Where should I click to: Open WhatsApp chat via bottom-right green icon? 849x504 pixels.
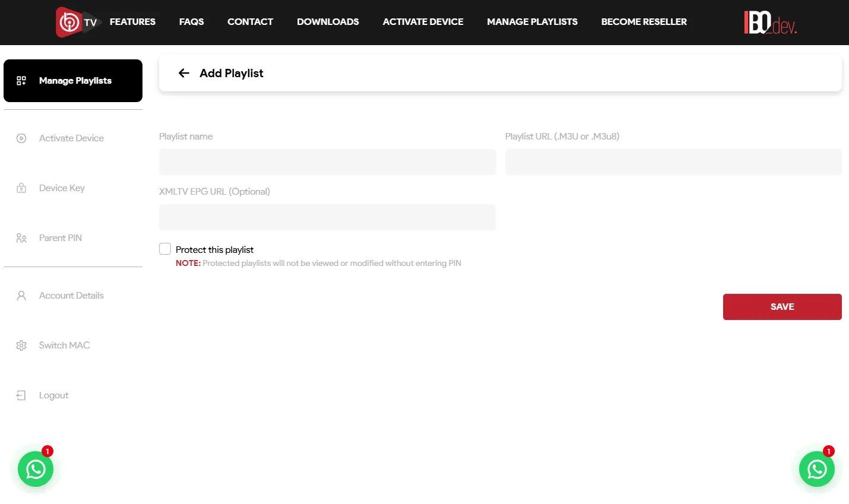[x=817, y=469]
